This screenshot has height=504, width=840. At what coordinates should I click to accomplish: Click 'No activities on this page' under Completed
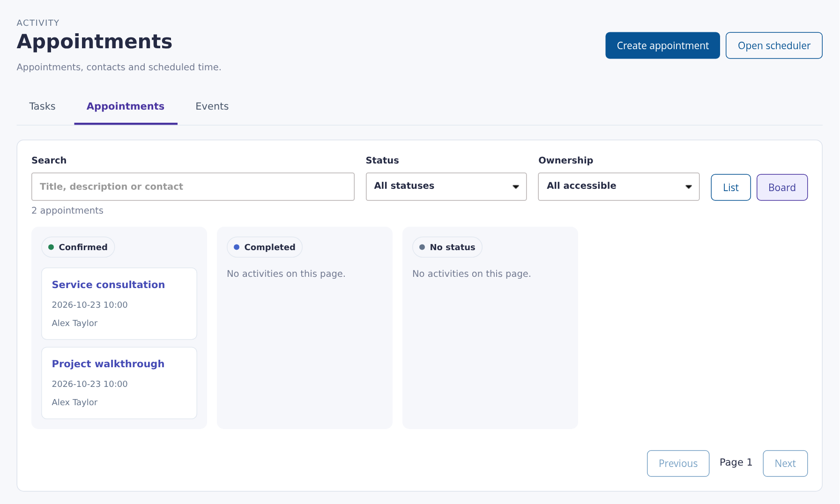(286, 274)
